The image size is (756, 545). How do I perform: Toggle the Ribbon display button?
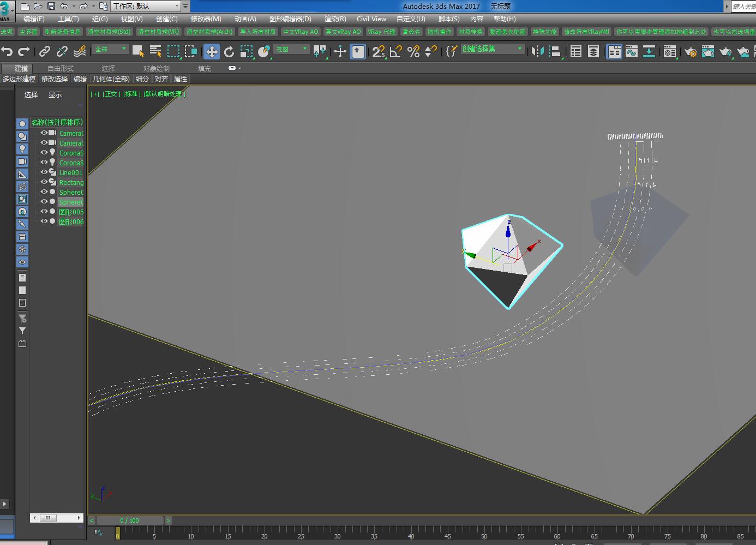(614, 51)
